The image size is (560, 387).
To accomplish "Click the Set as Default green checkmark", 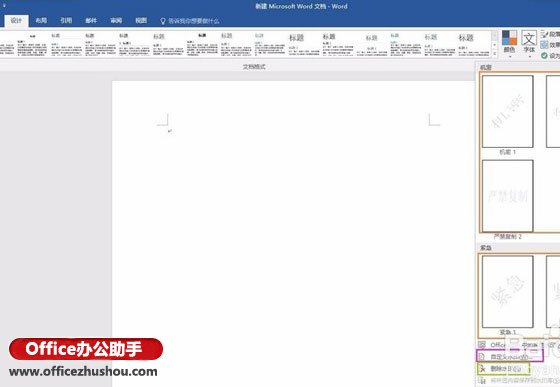I will [544, 56].
